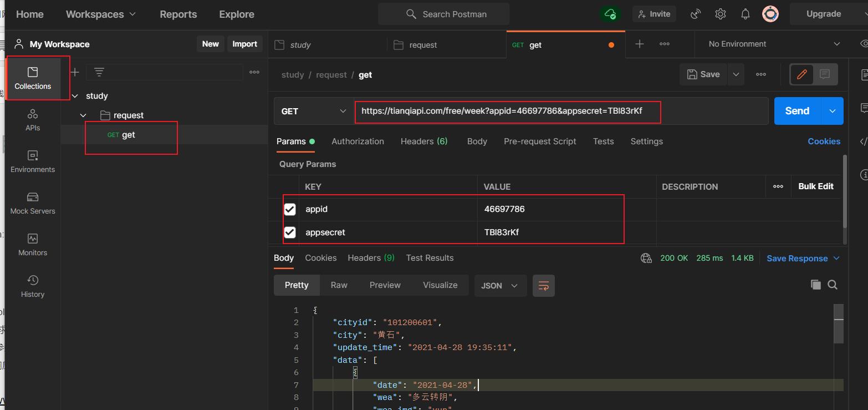The image size is (868, 410).
Task: Switch to the Authorization tab
Action: point(358,141)
